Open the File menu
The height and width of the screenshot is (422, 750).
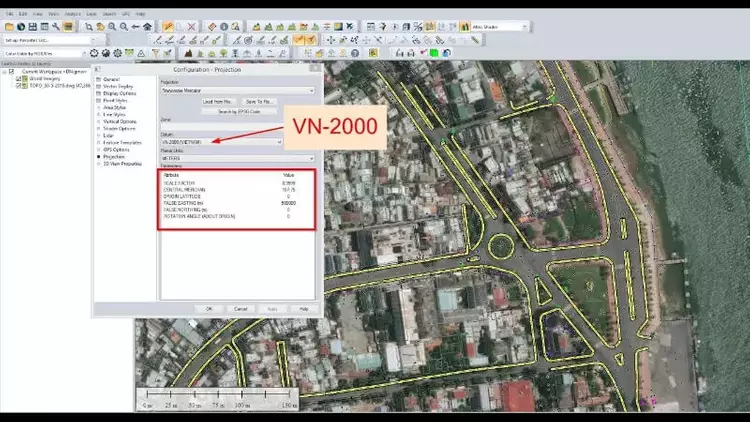coord(8,15)
